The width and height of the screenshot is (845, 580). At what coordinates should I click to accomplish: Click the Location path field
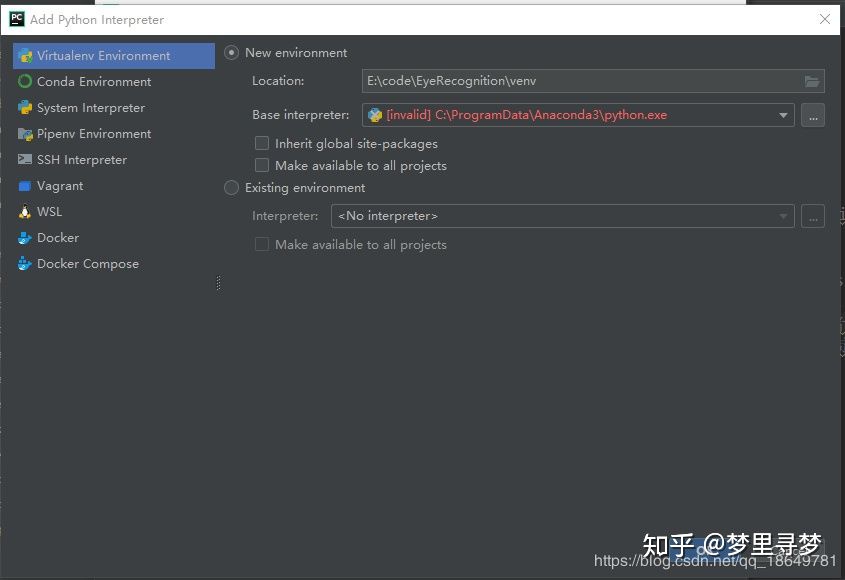(593, 81)
